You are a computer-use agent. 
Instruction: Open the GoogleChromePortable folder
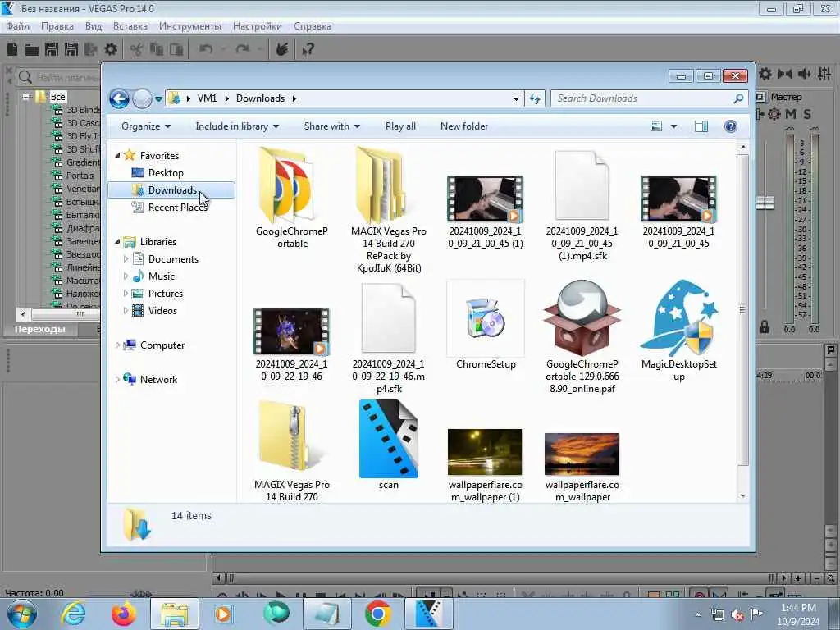292,199
